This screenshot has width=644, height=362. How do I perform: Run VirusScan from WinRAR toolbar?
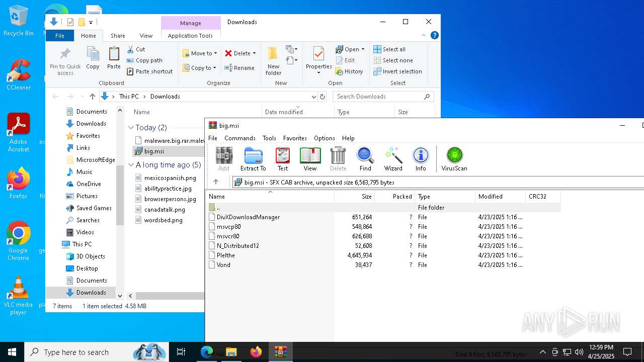[x=454, y=159]
